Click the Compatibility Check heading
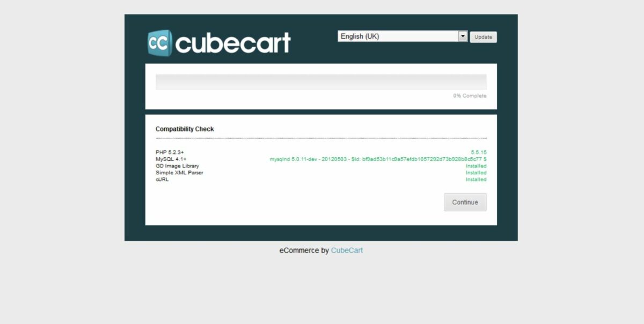 tap(185, 129)
